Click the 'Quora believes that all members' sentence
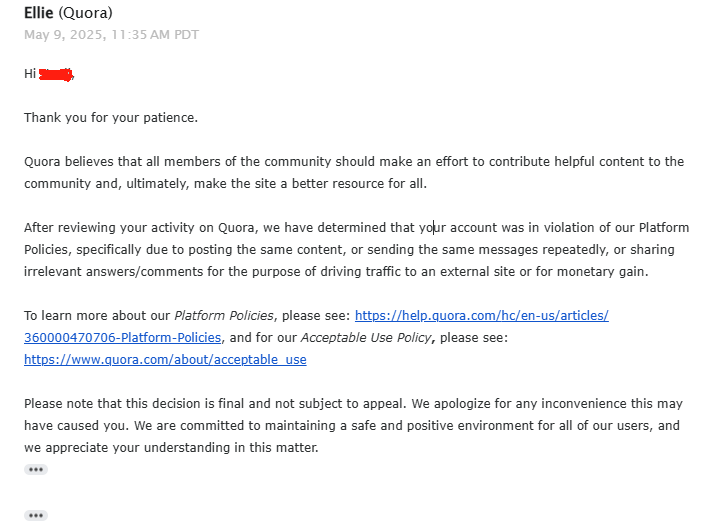The image size is (721, 527). point(354,172)
